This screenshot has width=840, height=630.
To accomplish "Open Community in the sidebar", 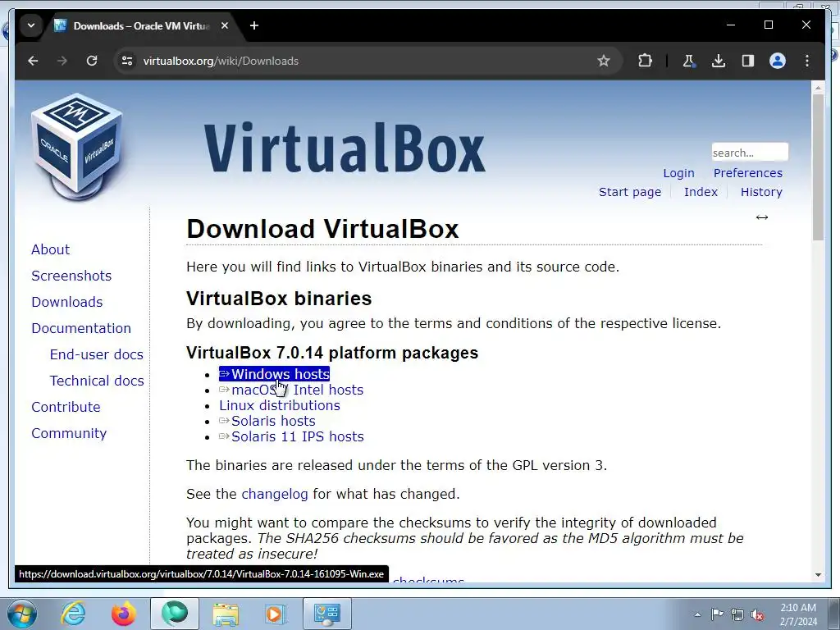I will [x=69, y=433].
